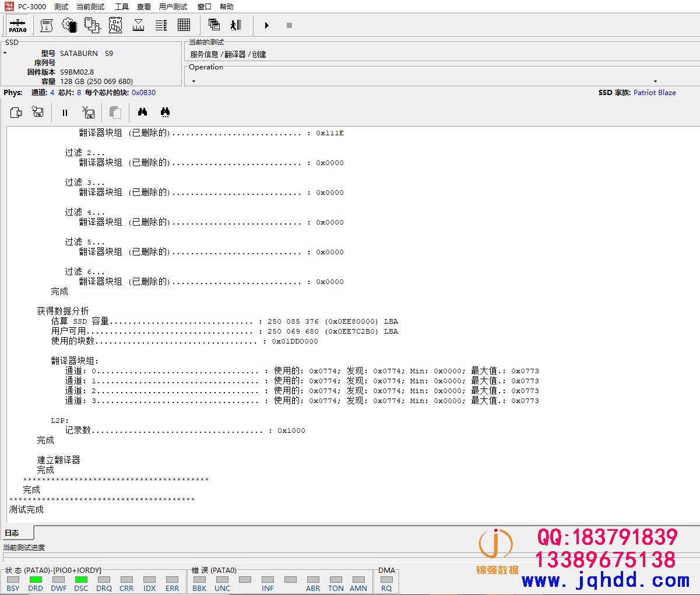
Task: Click the running man exit icon
Action: (236, 25)
